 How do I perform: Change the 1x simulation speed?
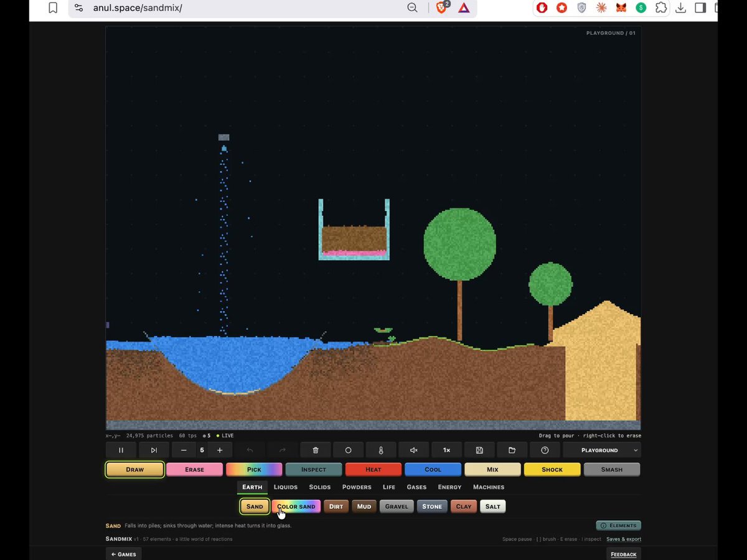coord(446,450)
